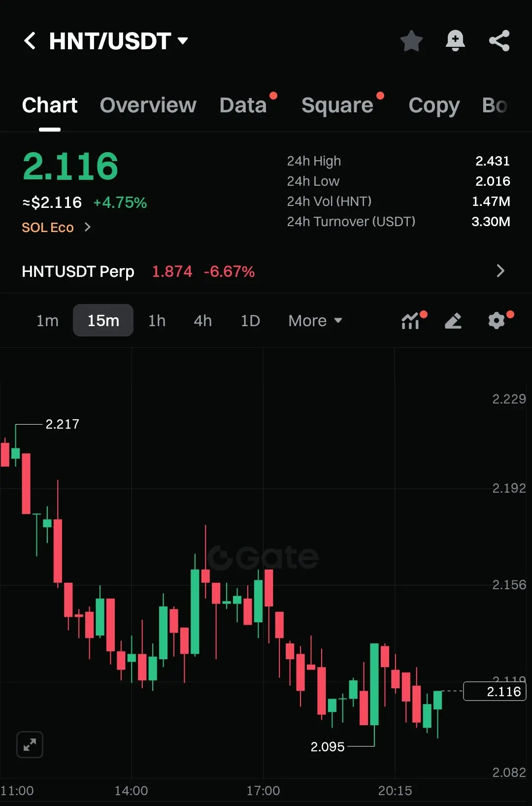Tap the chevron next to SOL Eco
Viewport: 532px width, 806px height.
click(87, 227)
